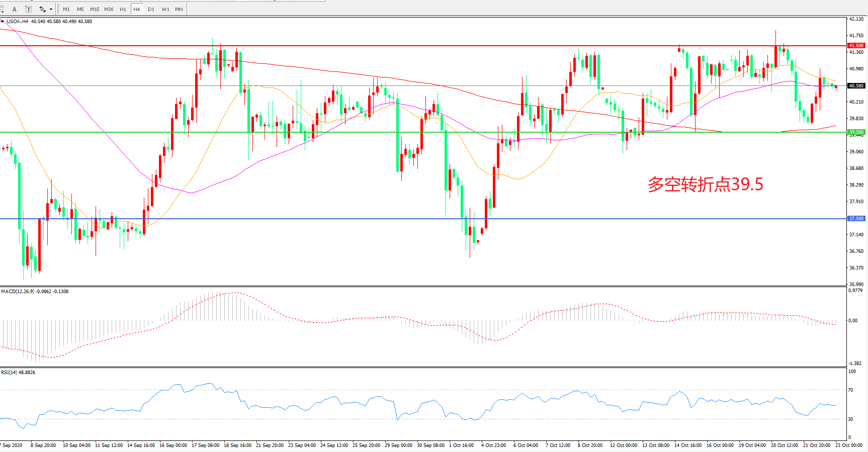Click the red 41.500 price label
868x452 pixels.
coord(856,46)
